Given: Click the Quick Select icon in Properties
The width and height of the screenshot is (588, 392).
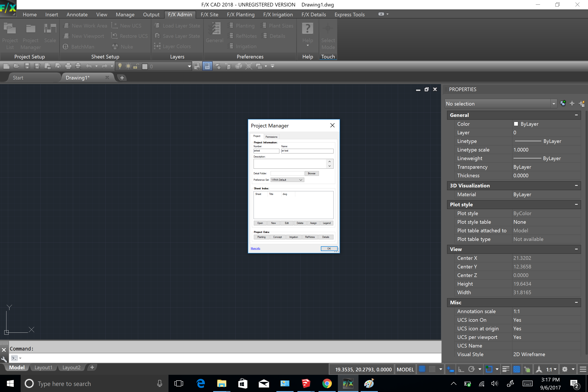Looking at the screenshot, I should (x=582, y=104).
